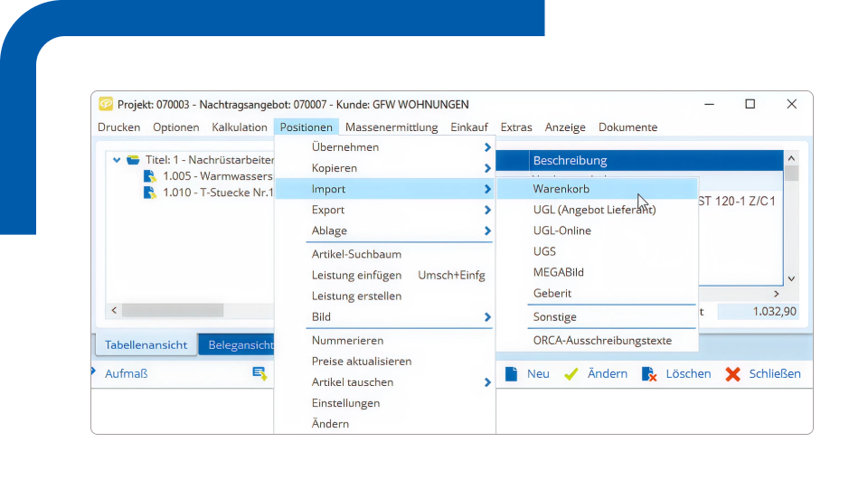Click the Neu document icon
This screenshot has height=489, width=868.
point(511,373)
